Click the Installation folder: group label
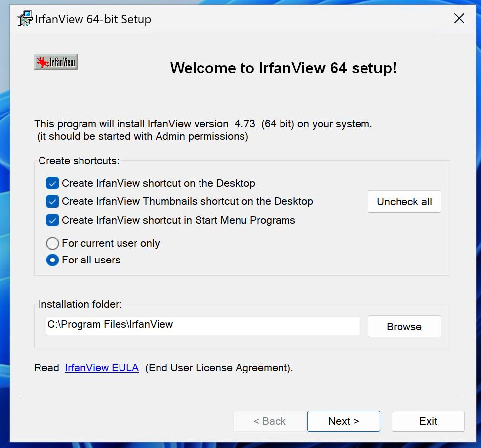This screenshot has width=481, height=448. (x=80, y=304)
